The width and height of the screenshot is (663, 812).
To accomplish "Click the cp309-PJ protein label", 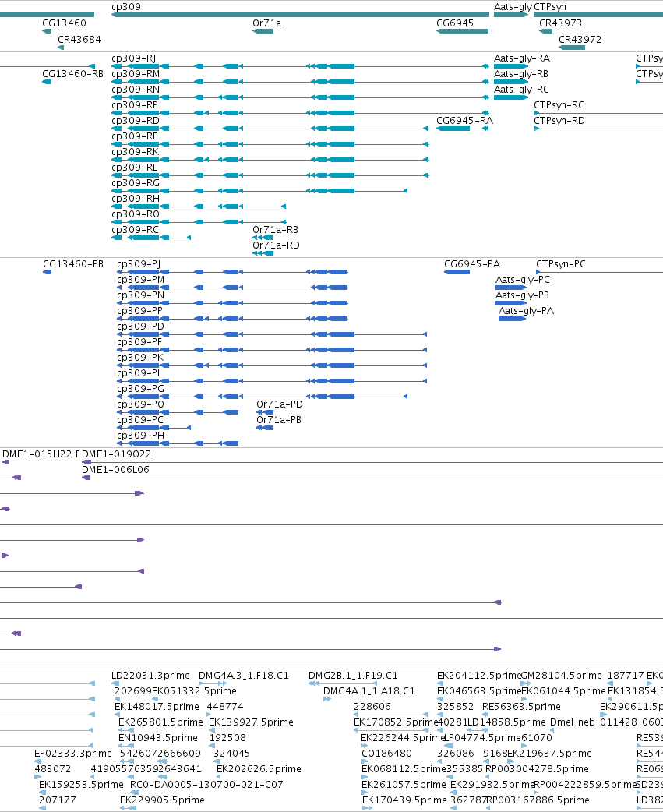I will click(139, 264).
